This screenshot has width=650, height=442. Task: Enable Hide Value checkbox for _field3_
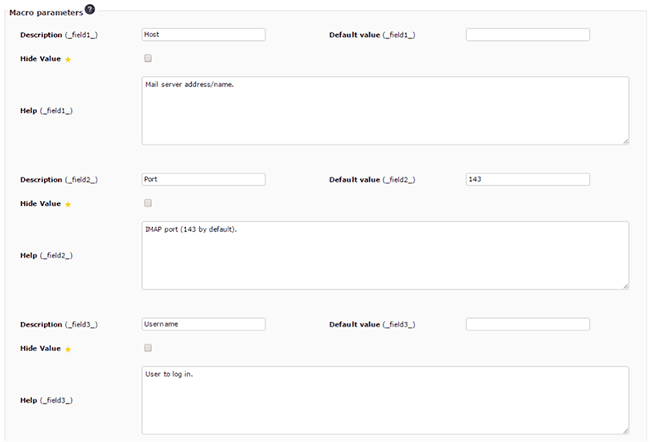148,348
